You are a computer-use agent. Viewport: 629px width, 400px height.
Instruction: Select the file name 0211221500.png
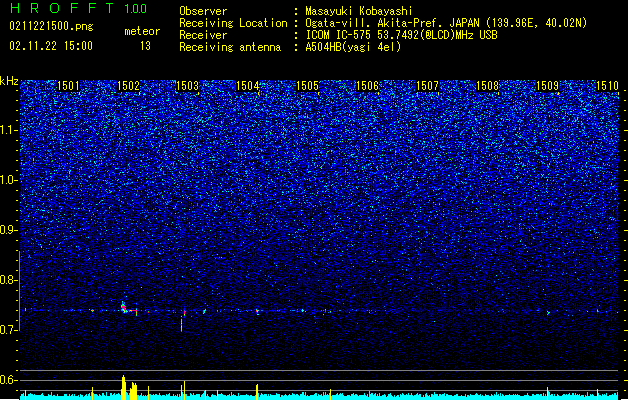[51, 26]
